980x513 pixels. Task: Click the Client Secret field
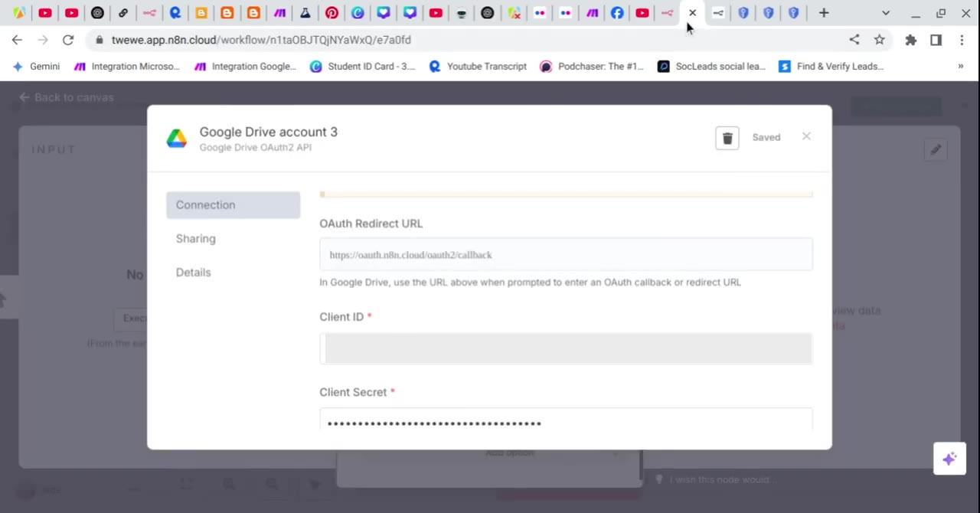coord(566,420)
